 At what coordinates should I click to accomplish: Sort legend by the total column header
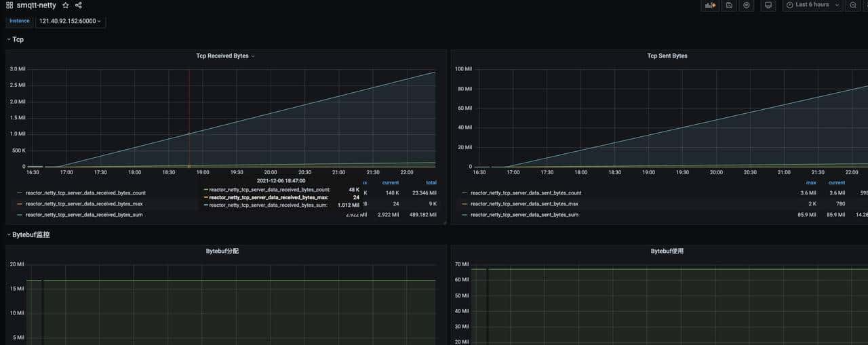coord(430,182)
